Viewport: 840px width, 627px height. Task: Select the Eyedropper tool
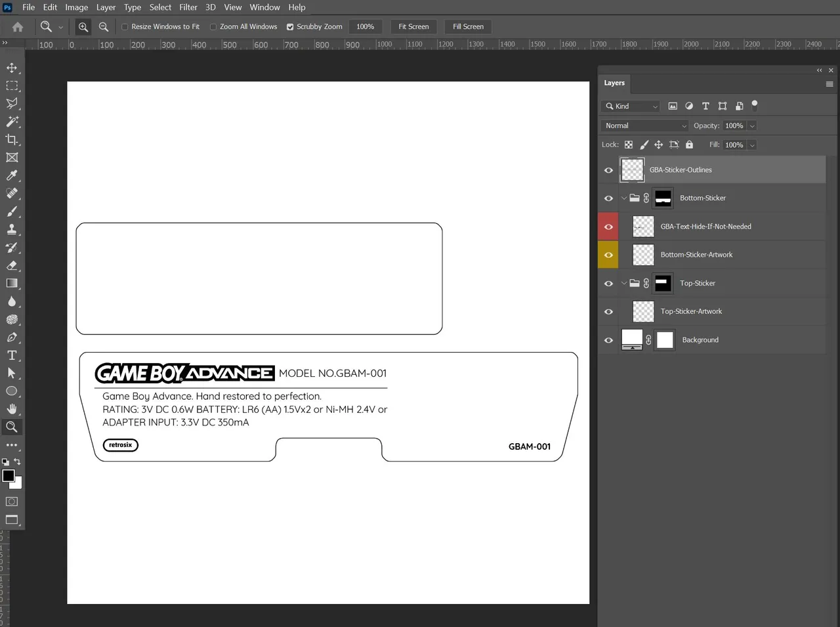[x=12, y=175]
